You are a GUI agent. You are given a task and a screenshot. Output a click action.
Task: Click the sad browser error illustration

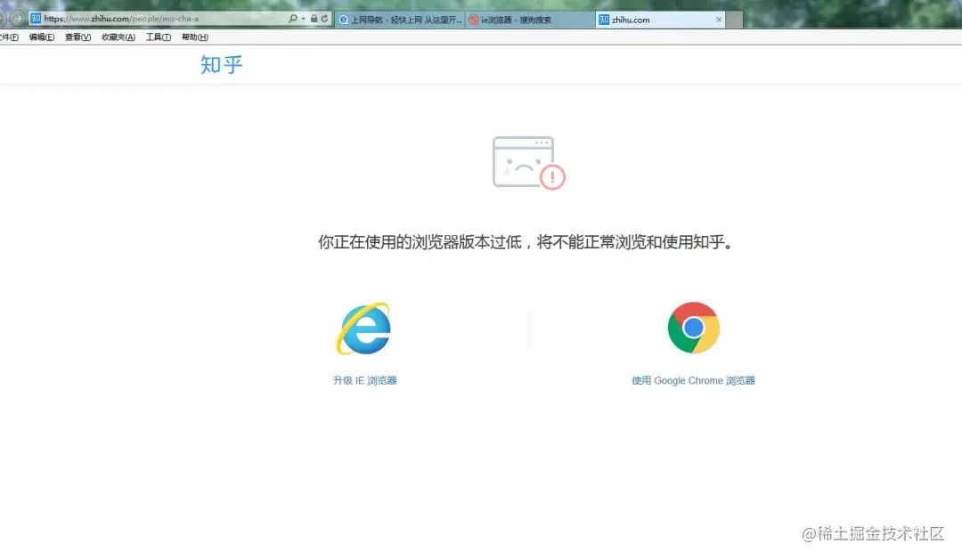pyautogui.click(x=529, y=163)
